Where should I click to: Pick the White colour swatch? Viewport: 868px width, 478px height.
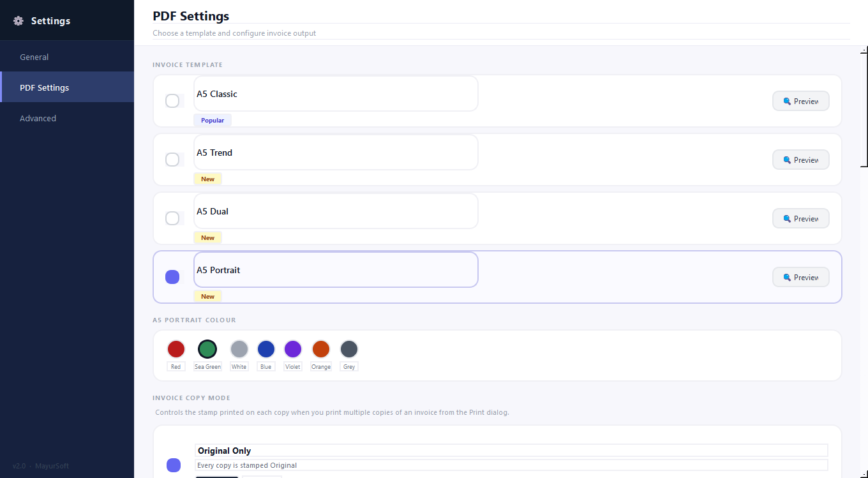tap(239, 349)
